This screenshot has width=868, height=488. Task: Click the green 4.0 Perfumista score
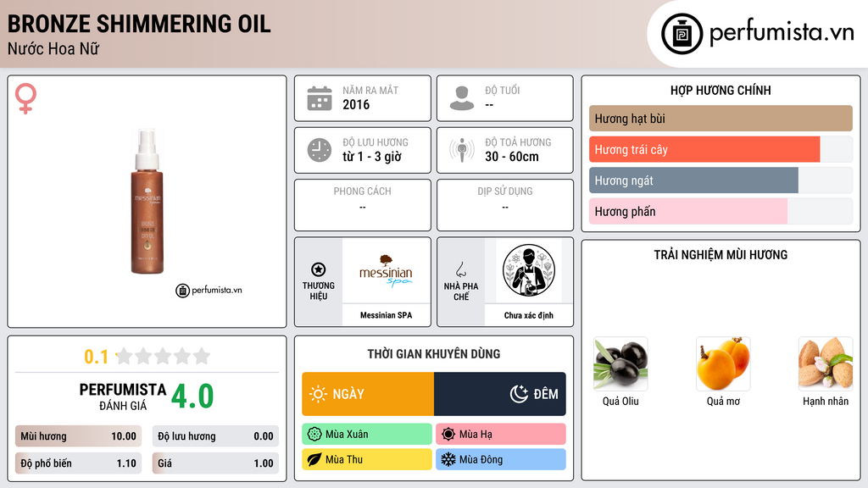[192, 396]
